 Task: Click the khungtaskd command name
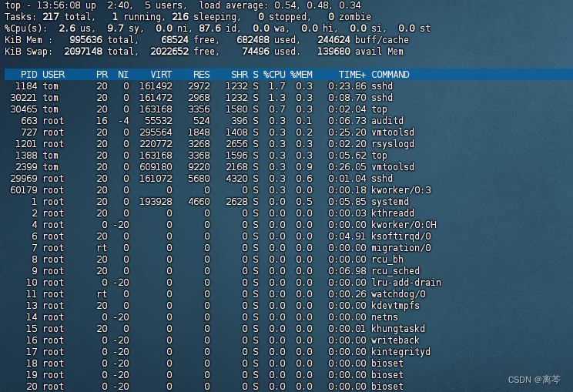398,329
